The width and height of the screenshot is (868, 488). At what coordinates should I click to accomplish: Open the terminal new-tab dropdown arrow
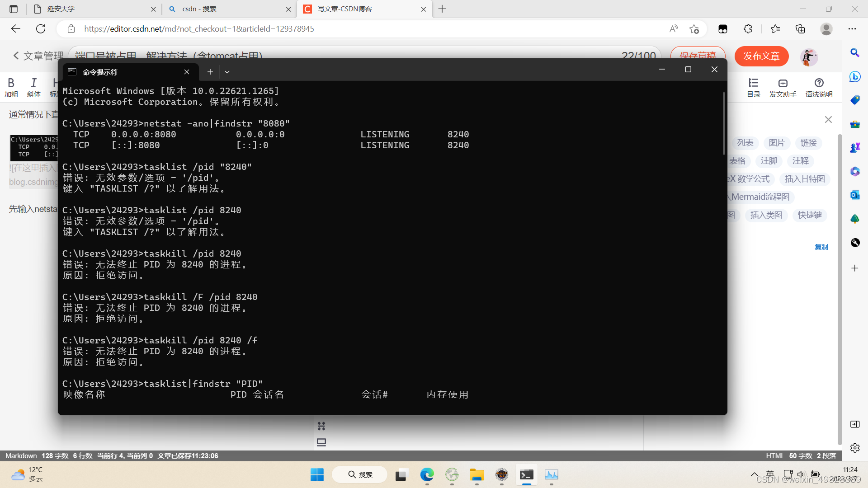(227, 72)
